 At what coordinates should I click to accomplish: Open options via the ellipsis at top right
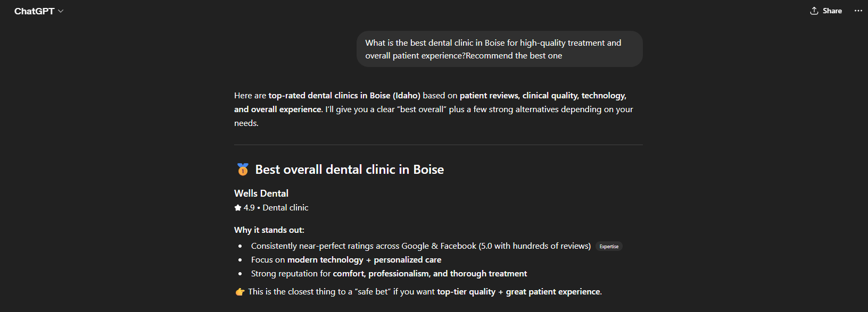coord(858,10)
